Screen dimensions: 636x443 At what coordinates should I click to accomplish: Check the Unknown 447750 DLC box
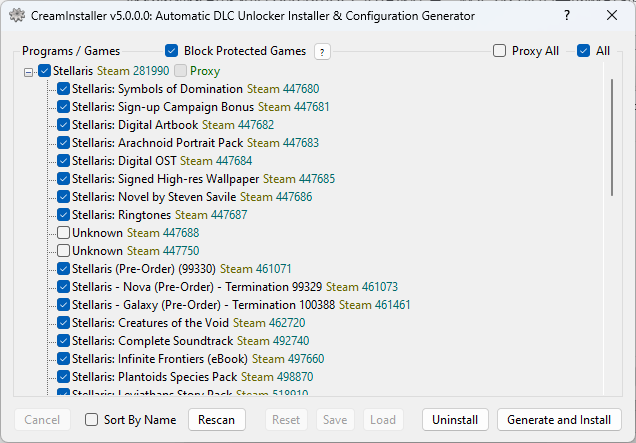coord(63,251)
